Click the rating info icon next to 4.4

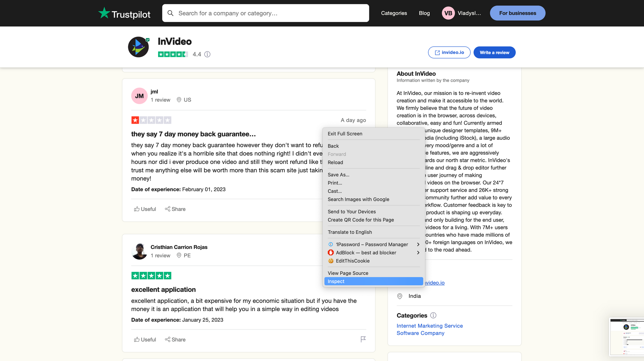[x=207, y=54]
